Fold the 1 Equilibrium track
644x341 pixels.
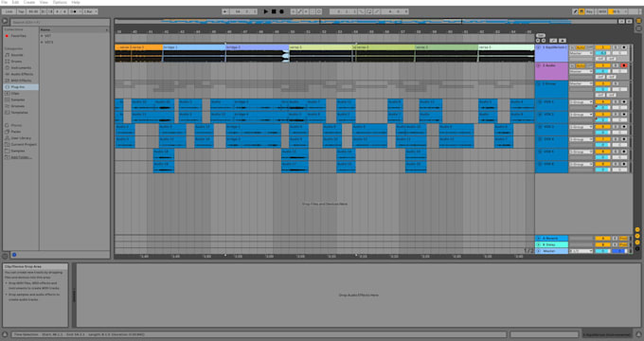(x=539, y=47)
